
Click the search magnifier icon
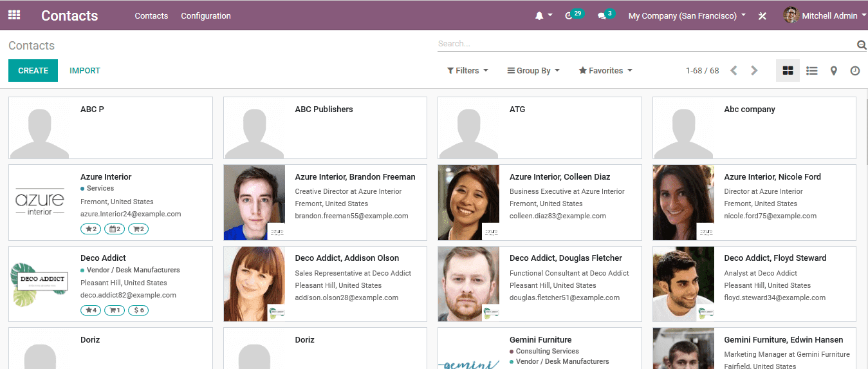tap(862, 44)
